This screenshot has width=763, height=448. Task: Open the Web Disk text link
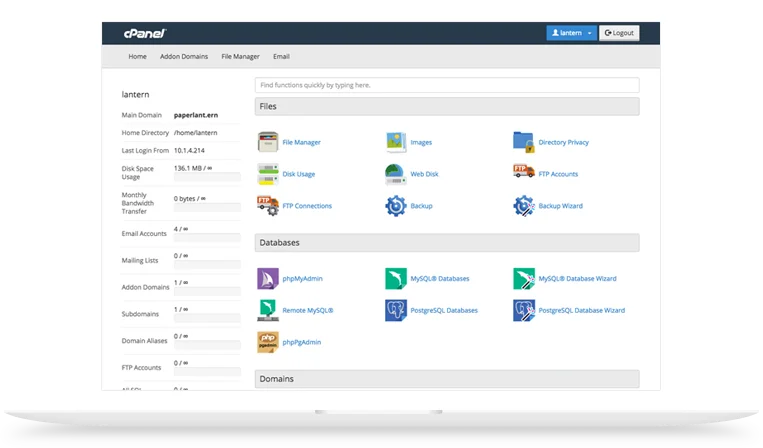424,174
